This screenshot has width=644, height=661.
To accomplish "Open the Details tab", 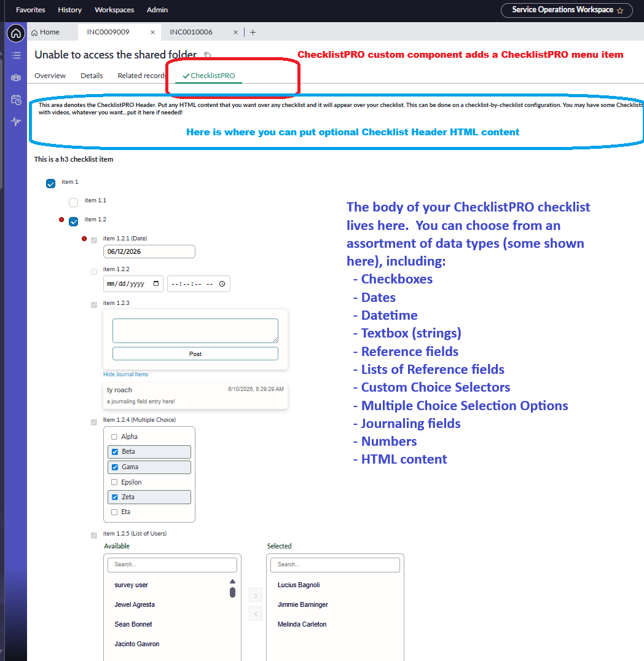I will click(x=92, y=76).
